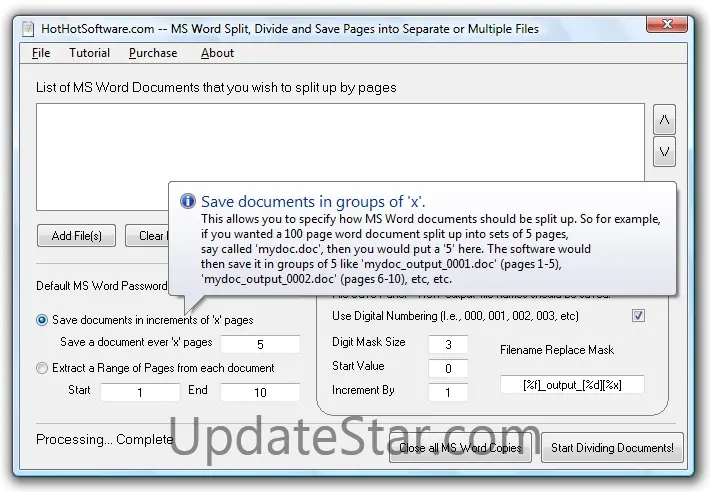Viewport: 710px width, 492px height.
Task: Click the 'Processing... Complete' status text
Action: [x=105, y=439]
